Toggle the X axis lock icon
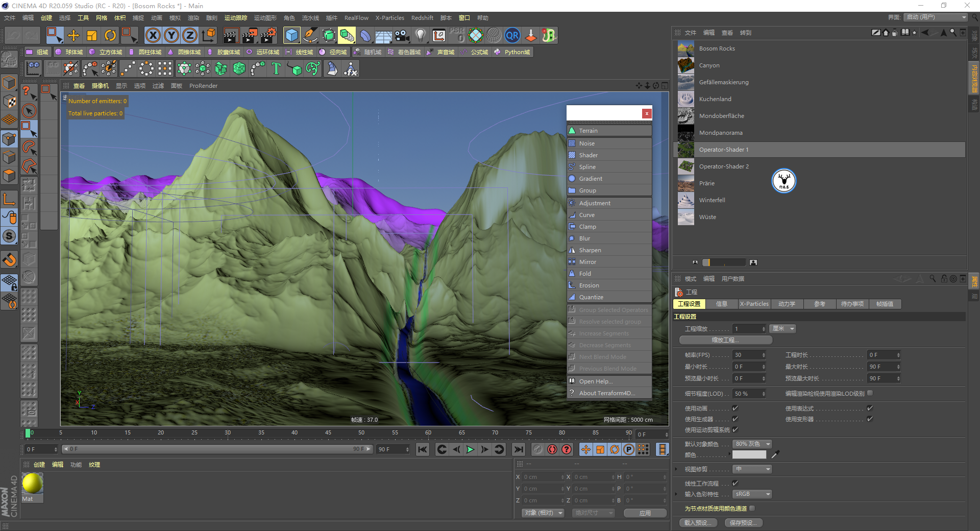The width and height of the screenshot is (980, 531). point(153,35)
